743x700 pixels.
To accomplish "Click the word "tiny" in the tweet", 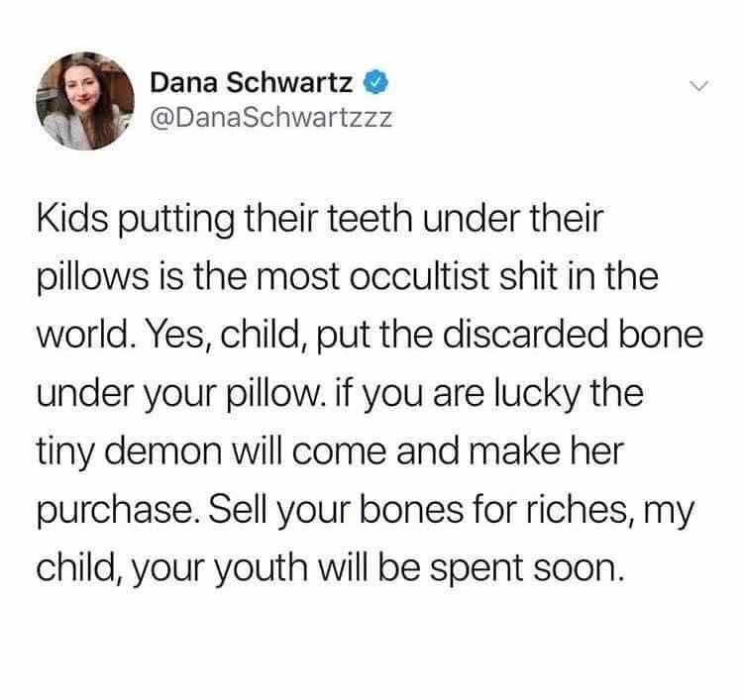I will coord(65,452).
